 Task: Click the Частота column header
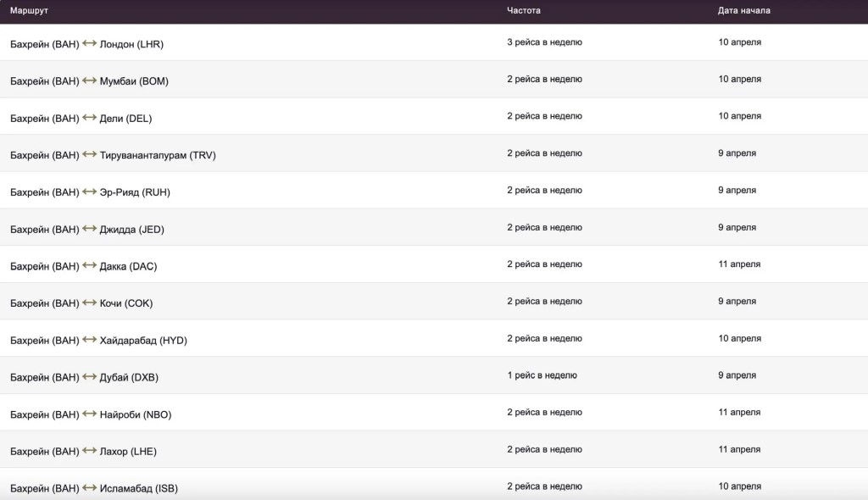(524, 11)
